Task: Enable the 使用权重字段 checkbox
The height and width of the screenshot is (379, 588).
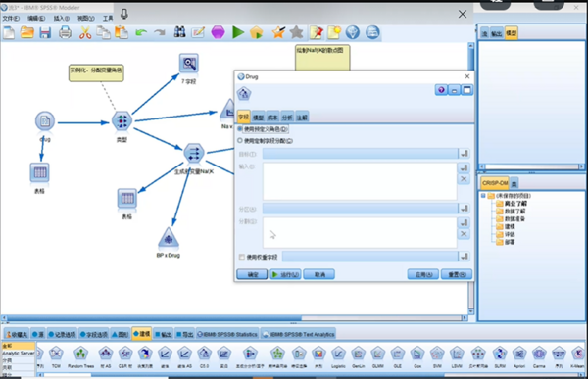Action: (x=242, y=257)
